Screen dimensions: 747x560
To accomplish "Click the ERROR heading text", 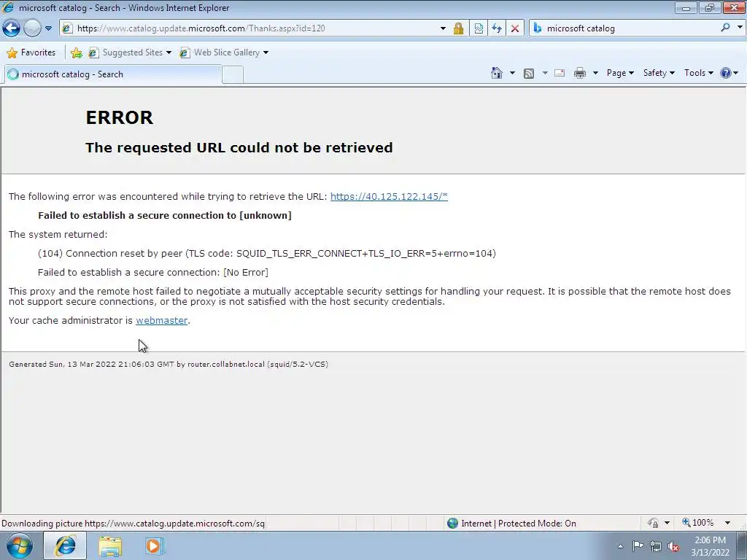I will pos(120,117).
